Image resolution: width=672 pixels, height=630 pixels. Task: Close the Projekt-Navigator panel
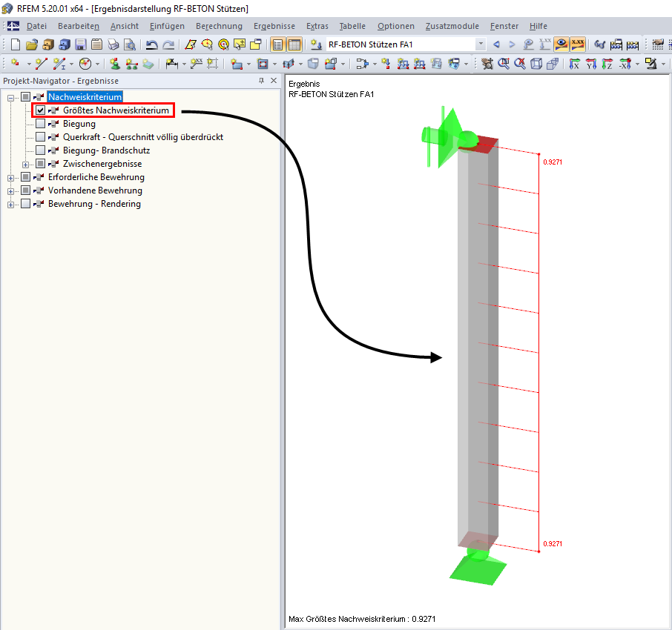pos(274,81)
